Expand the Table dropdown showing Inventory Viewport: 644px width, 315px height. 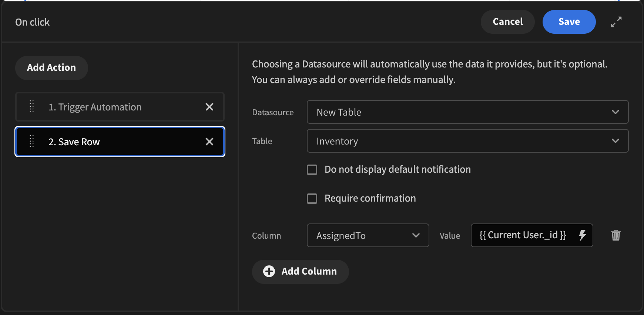click(x=467, y=141)
